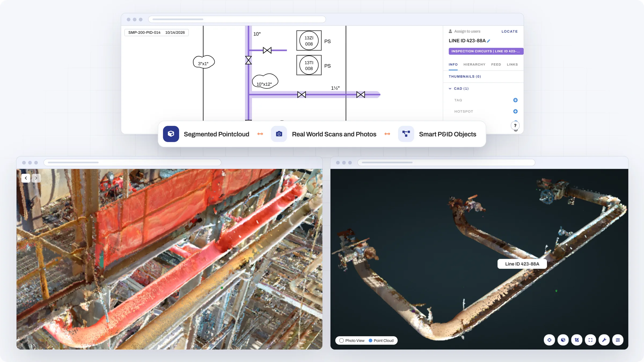644x362 pixels.
Task: Switch to the HIERARCHY tab
Action: click(x=474, y=65)
